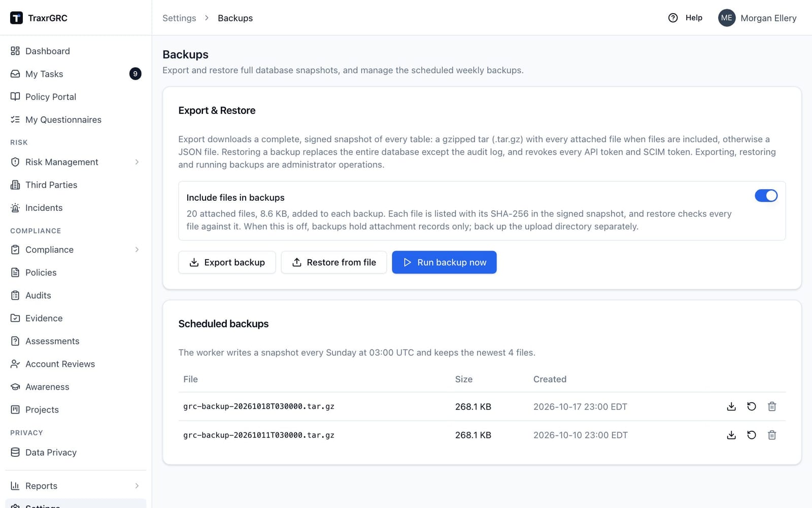Click the Policy Portal book icon
Image resolution: width=812 pixels, height=508 pixels.
[x=15, y=97]
